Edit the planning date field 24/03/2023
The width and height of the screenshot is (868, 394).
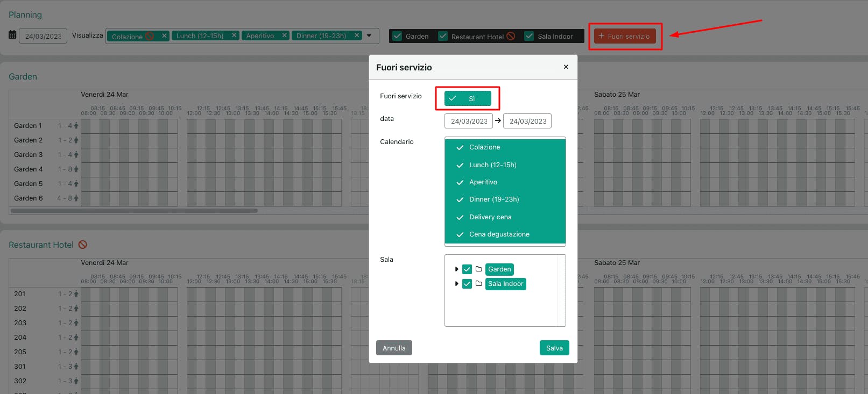(x=43, y=36)
